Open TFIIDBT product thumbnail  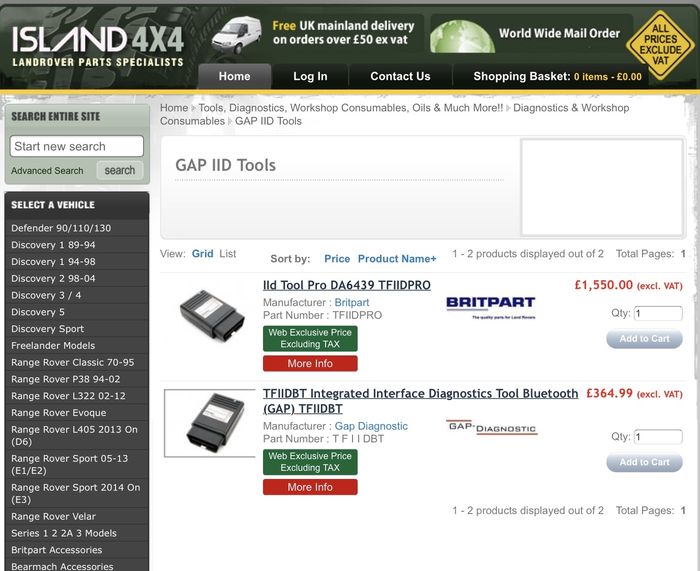click(210, 423)
